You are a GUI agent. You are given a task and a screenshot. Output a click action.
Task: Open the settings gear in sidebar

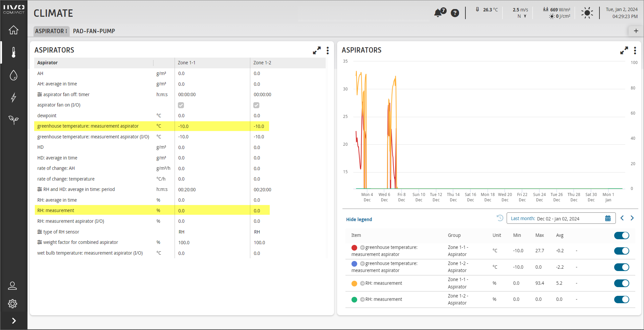(x=13, y=304)
